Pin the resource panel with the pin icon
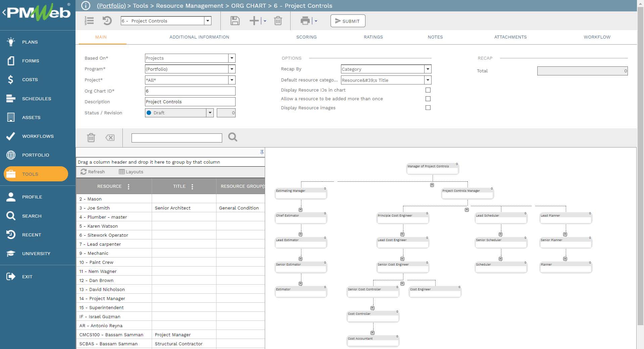The width and height of the screenshot is (644, 349). pyautogui.click(x=262, y=152)
